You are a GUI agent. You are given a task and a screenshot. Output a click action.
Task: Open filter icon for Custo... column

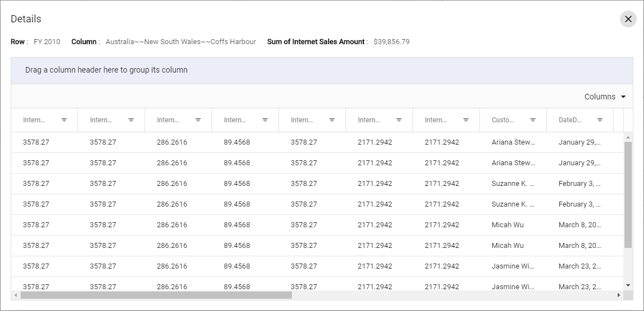(x=533, y=120)
